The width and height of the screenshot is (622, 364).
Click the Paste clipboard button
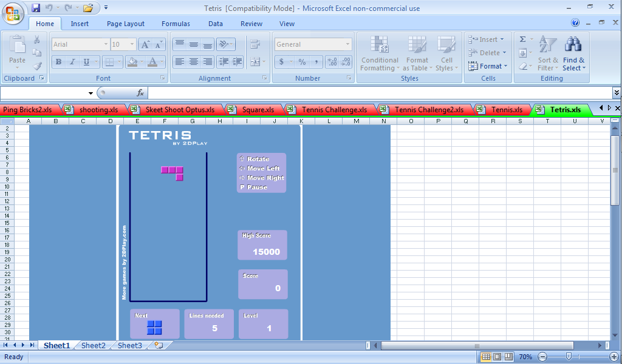pos(17,52)
